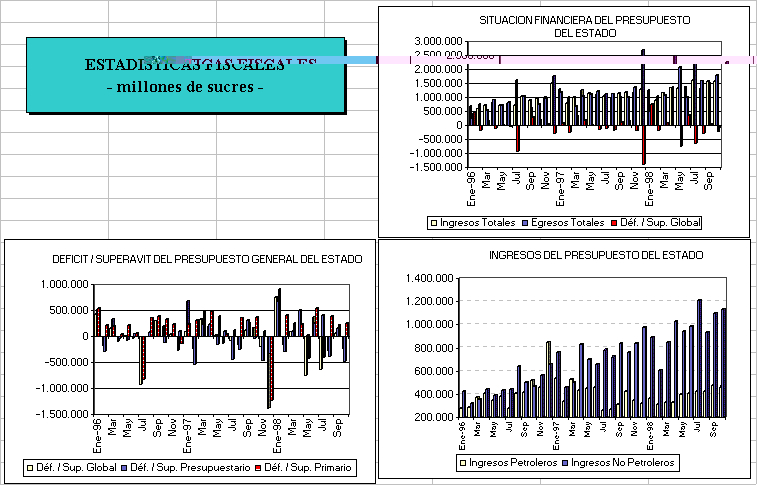Select the Ingresos No Petroleros legend entry
Viewport: 757px width, 485px height.
pos(623,463)
